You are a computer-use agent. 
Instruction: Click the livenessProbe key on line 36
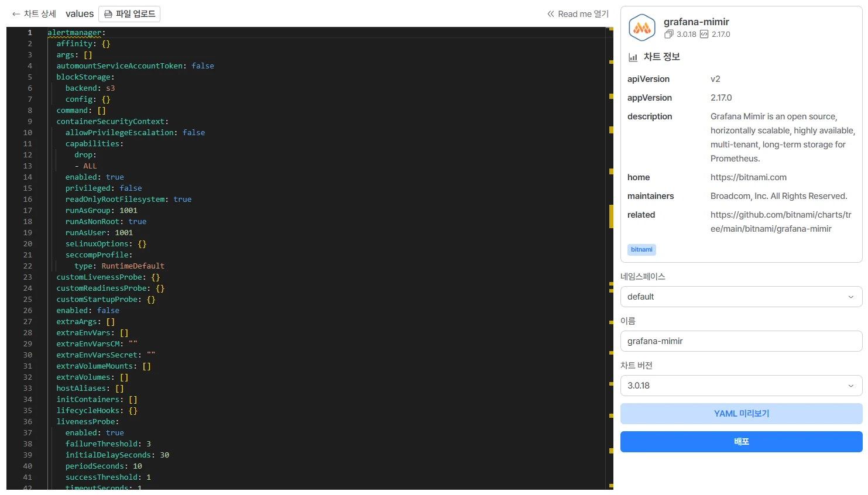[85, 422]
